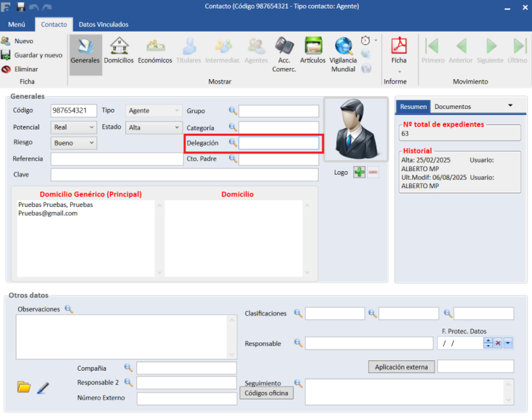Select the Documentos tab
Viewport: 532px width, 420px height.
(452, 107)
